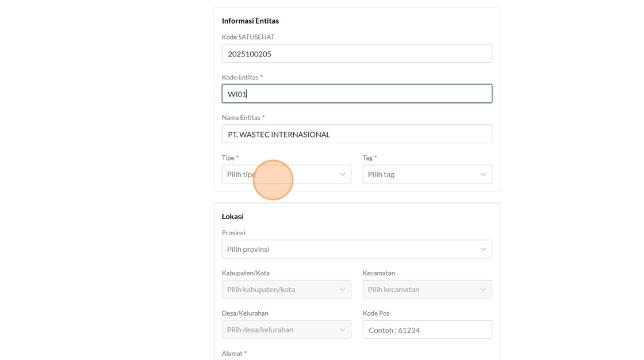Click the chevron arrow in the Kabupaten/Kota dropdown

[x=342, y=289]
